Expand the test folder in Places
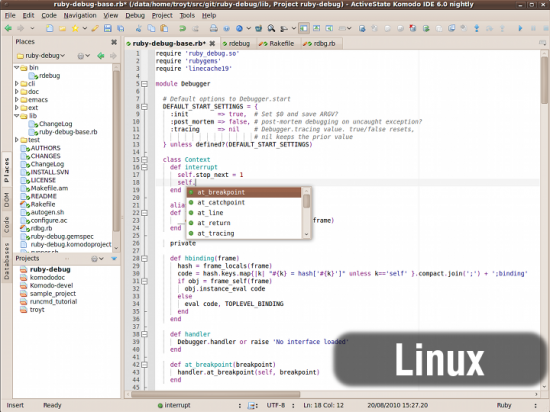Image resolution: width=550 pixels, height=412 pixels. coord(16,140)
